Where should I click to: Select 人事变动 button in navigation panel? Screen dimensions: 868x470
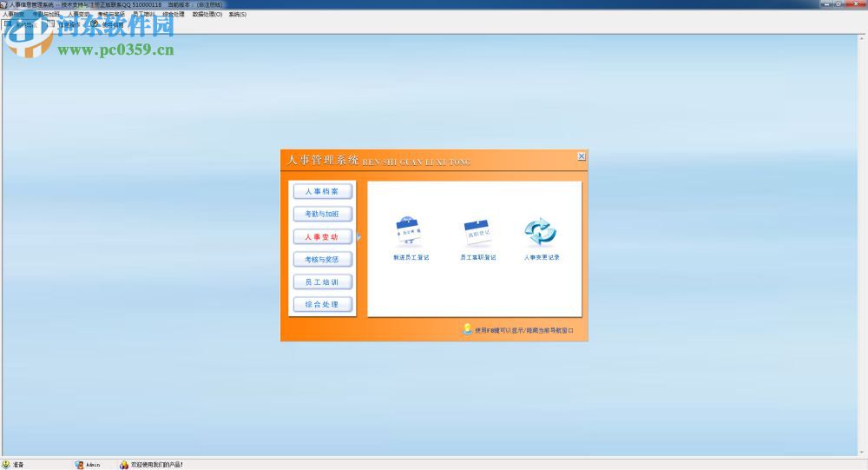(x=323, y=236)
